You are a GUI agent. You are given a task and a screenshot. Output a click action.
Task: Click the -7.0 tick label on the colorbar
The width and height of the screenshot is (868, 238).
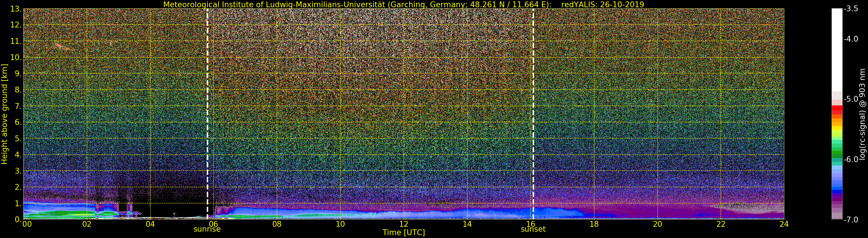tap(851, 220)
